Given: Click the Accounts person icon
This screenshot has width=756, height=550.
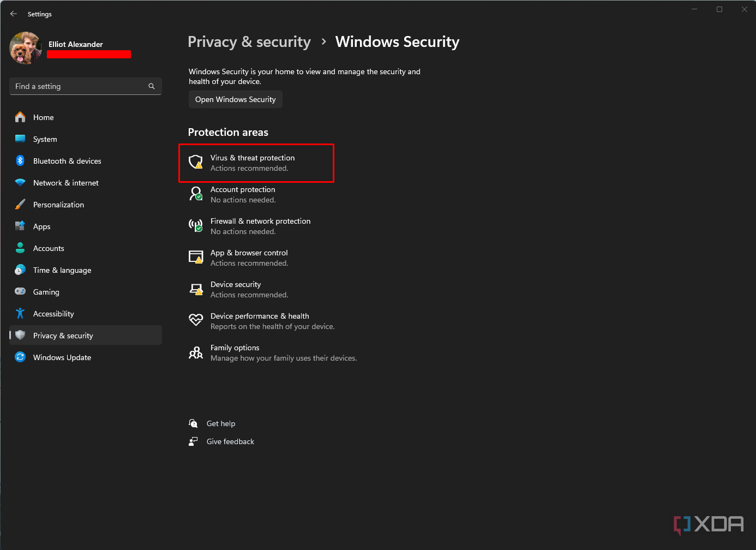Looking at the screenshot, I should coord(20,248).
